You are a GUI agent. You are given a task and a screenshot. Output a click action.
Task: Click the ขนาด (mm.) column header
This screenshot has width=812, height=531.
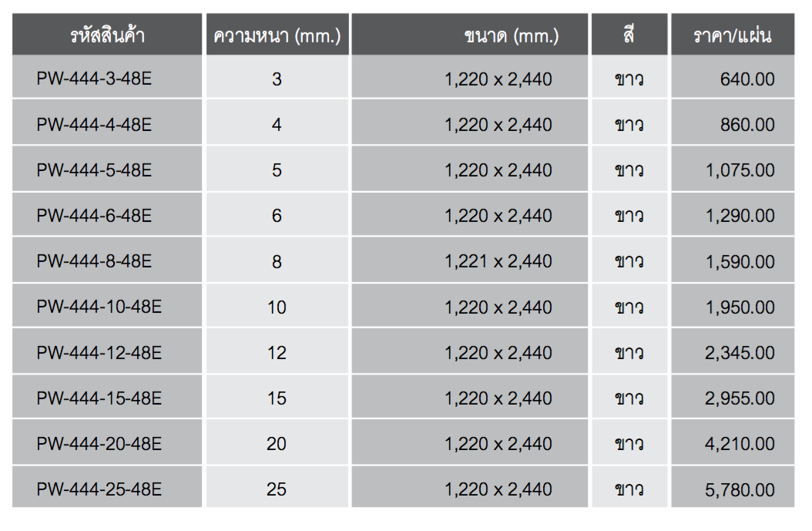470,34
